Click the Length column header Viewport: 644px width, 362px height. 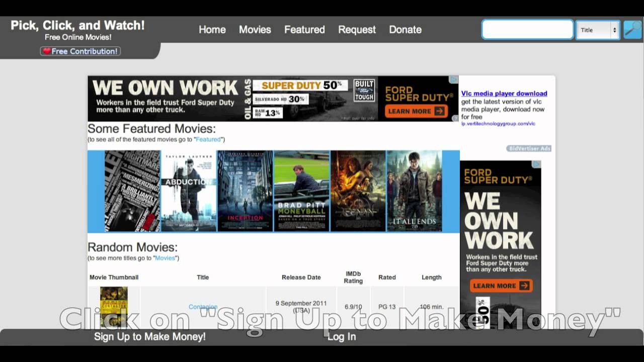(432, 277)
